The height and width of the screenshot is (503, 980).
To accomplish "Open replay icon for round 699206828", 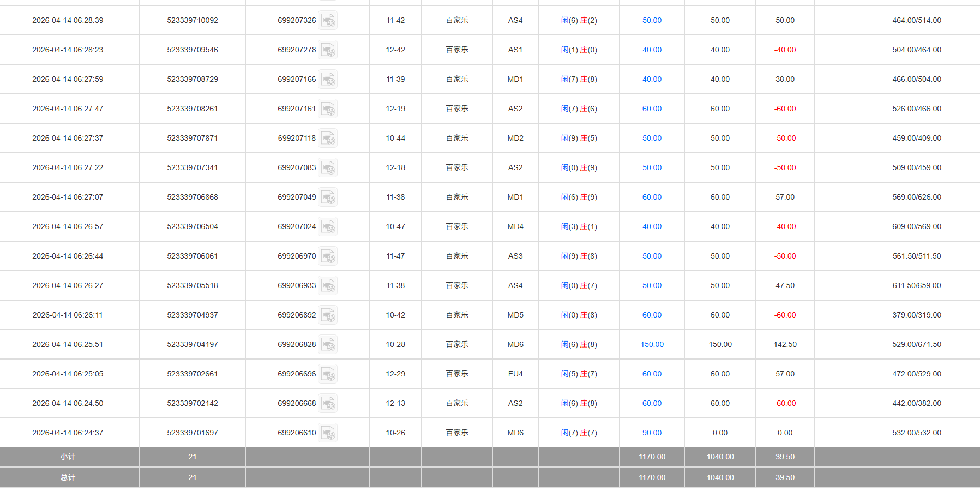I will (328, 345).
